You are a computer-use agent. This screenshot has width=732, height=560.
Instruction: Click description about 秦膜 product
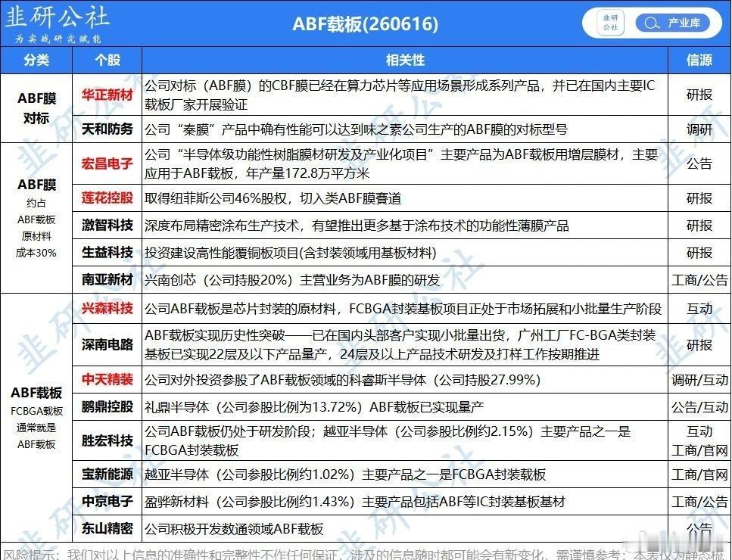(x=356, y=129)
